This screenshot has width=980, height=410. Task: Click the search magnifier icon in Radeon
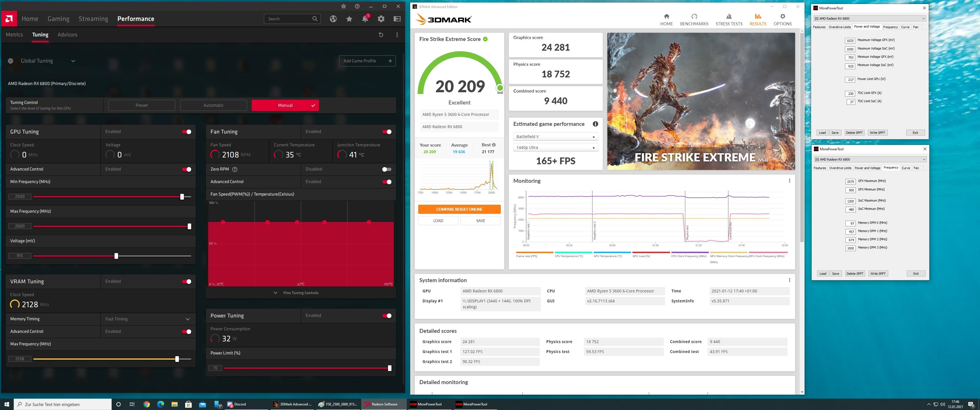point(315,19)
